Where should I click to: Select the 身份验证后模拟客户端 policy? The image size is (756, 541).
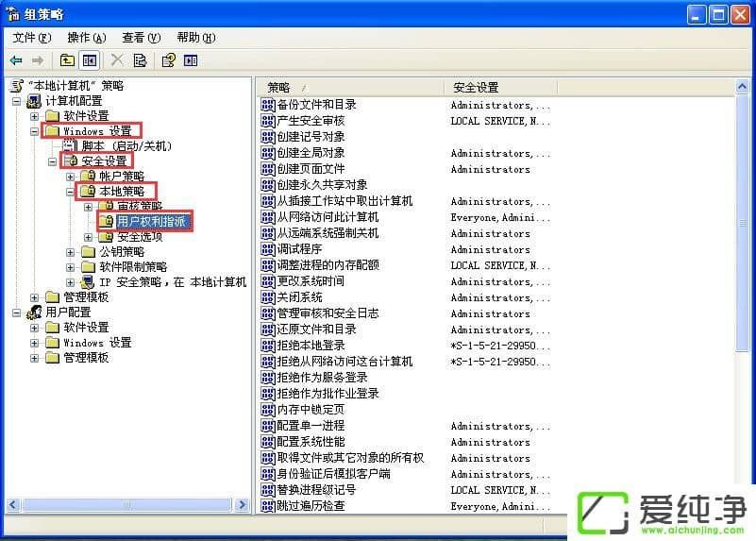(334, 474)
